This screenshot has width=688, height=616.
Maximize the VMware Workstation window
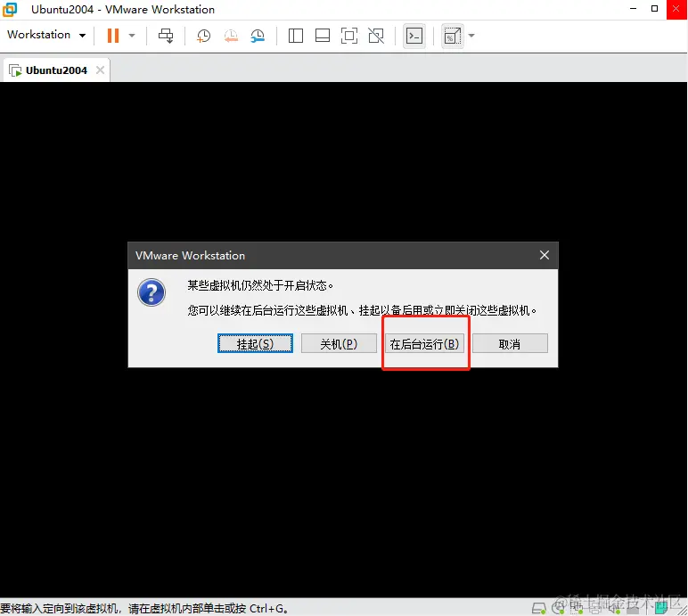pos(655,9)
